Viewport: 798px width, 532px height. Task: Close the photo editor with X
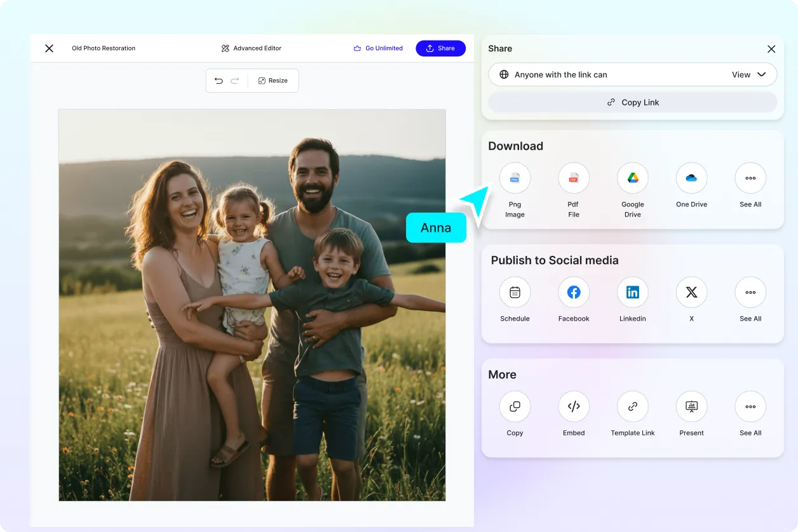point(49,48)
